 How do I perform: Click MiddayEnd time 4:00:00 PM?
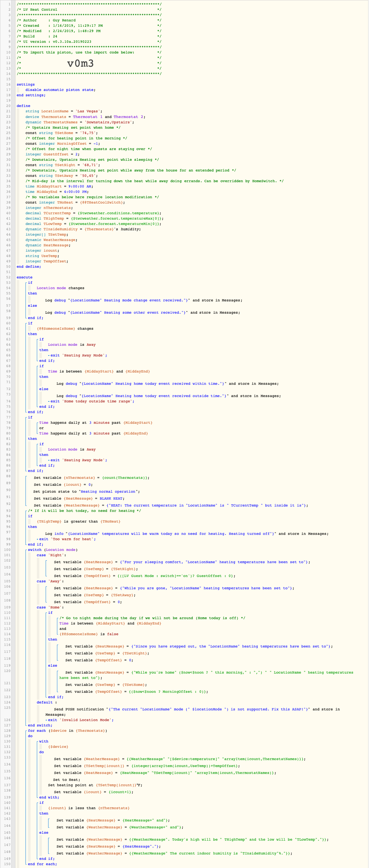coord(75,192)
